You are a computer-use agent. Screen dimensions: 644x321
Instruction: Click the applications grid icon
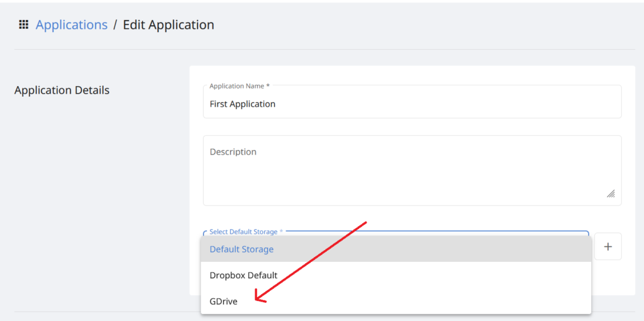(x=23, y=25)
